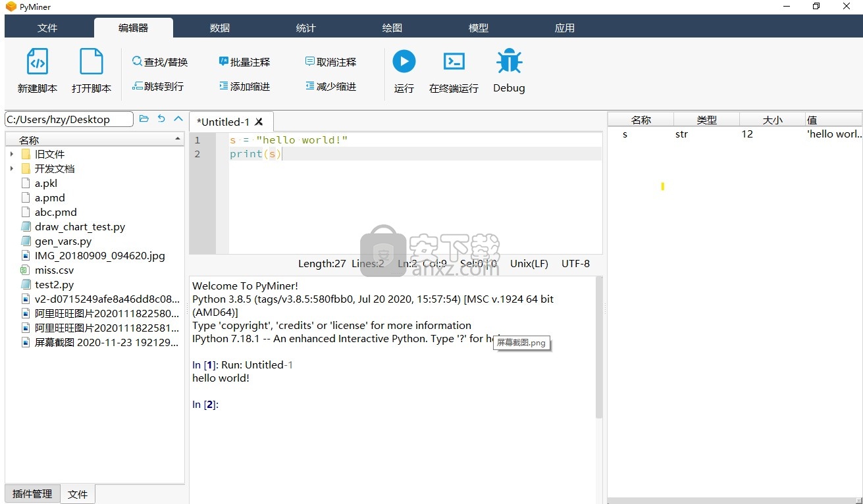Screen dimensions: 863x504
Task: Expand the 旧文件 folder arrow
Action: (x=12, y=154)
